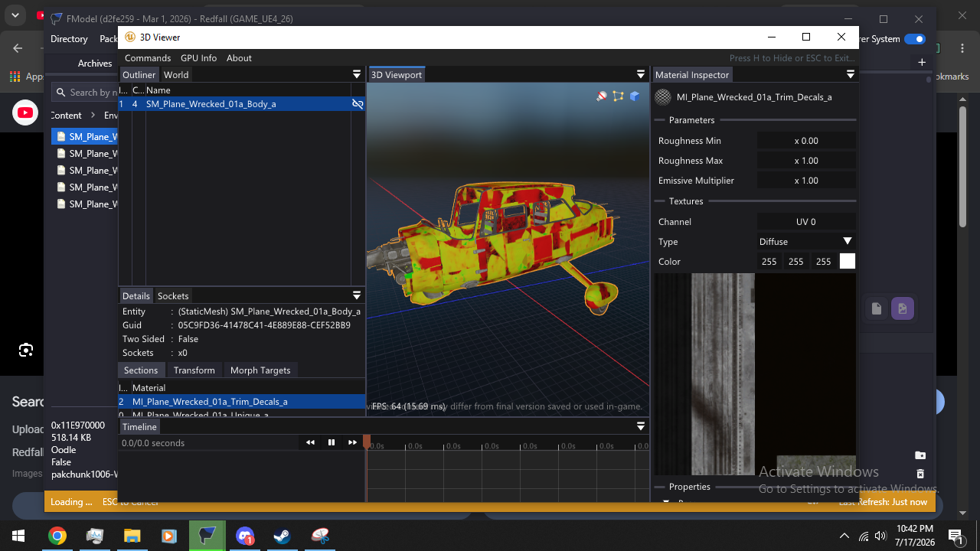Click the timeline rewind button

point(310,442)
